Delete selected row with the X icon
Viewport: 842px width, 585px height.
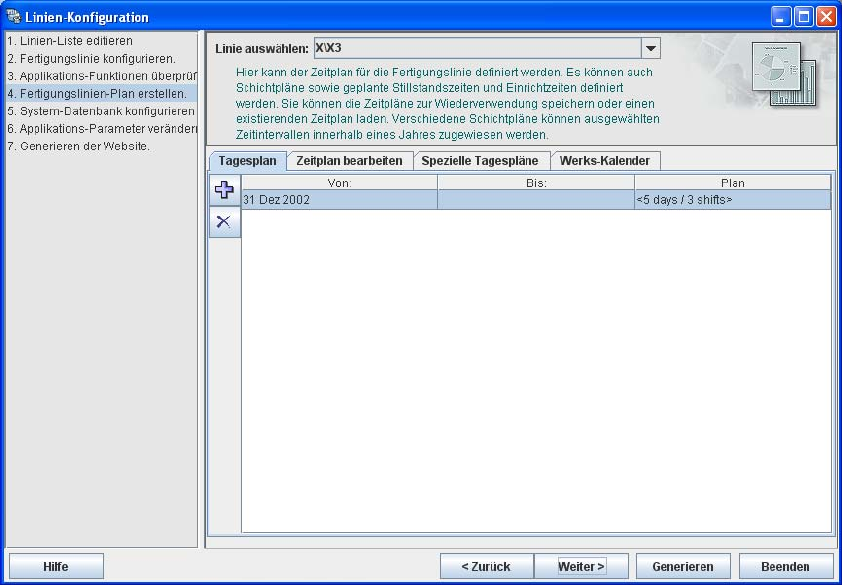(224, 221)
